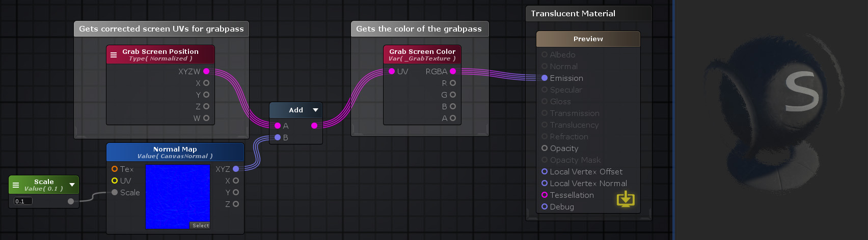The width and height of the screenshot is (868, 240).
Task: Click the 'Gets corrected screen UVs for grabpass' comment header
Action: pos(161,28)
